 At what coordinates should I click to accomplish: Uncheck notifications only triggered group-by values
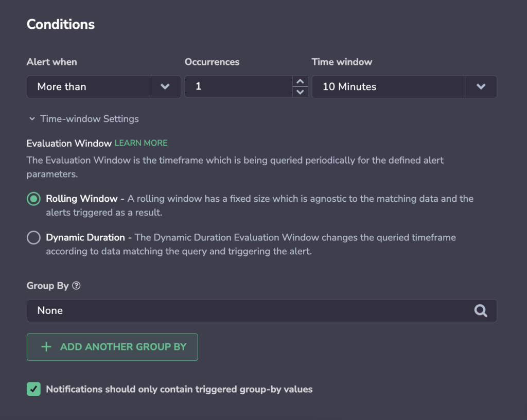point(33,389)
